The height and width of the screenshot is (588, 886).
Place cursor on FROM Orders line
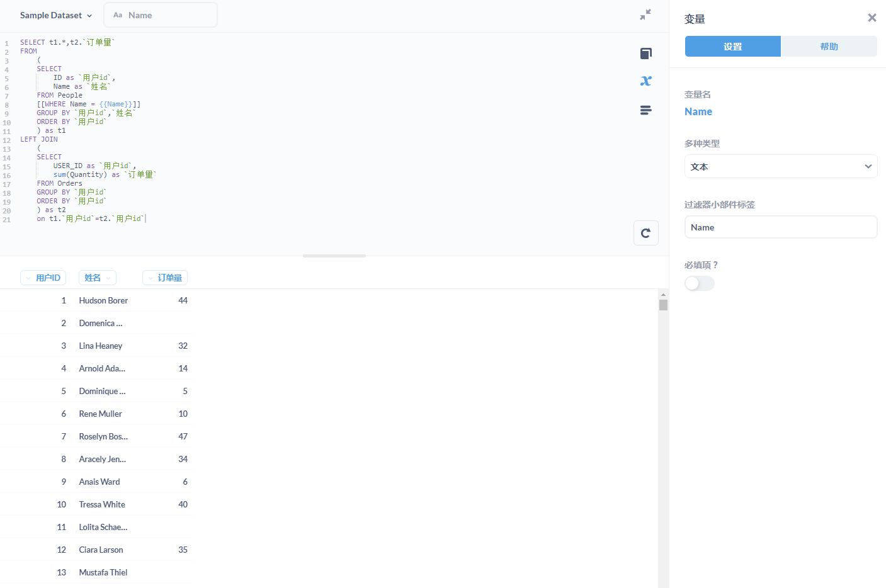coord(59,183)
